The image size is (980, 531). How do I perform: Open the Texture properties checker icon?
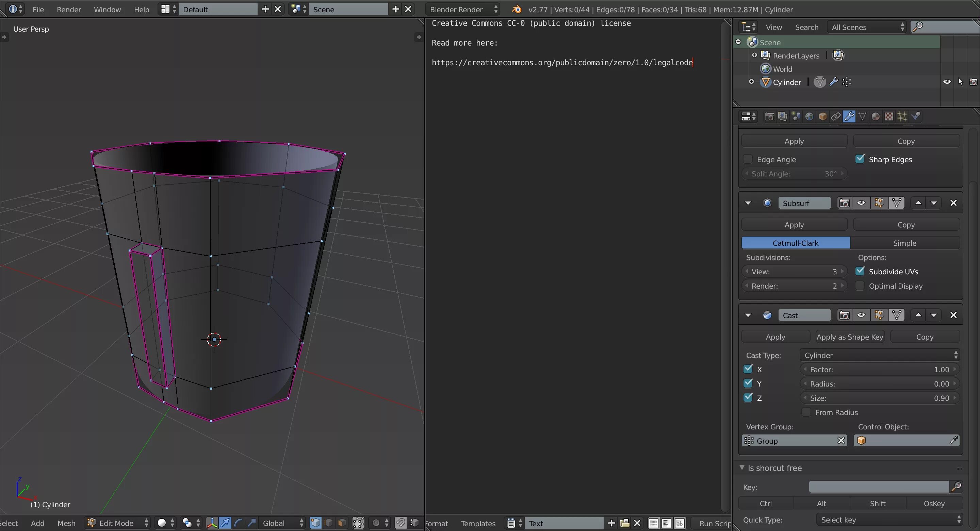pyautogui.click(x=889, y=117)
